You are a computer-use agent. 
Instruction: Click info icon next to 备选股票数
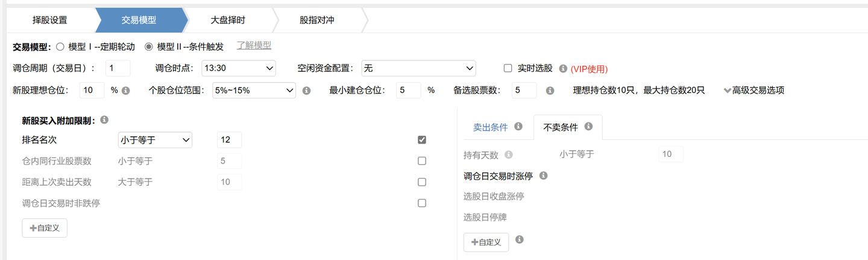click(550, 90)
